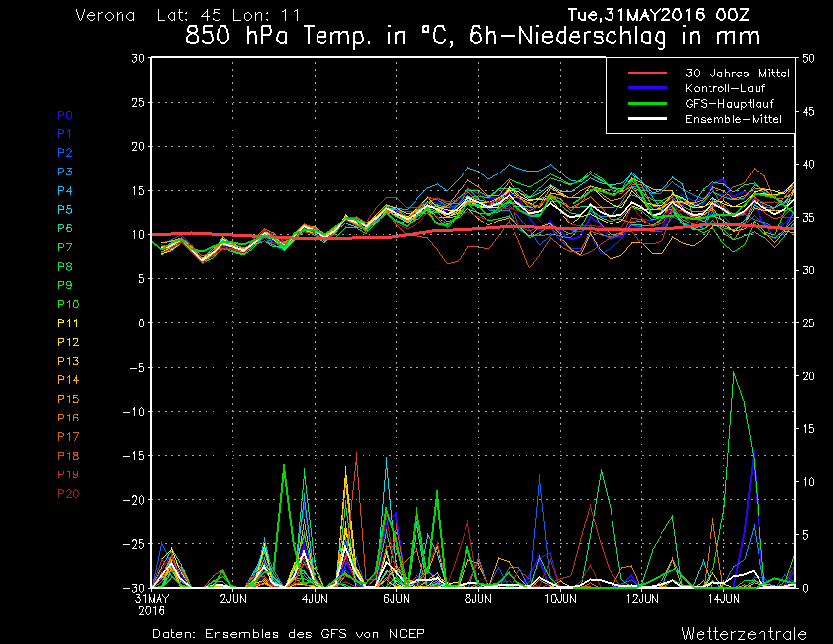The width and height of the screenshot is (833, 644).
Task: Click the 30-Jahres-Mittel legend text
Action: tap(737, 74)
